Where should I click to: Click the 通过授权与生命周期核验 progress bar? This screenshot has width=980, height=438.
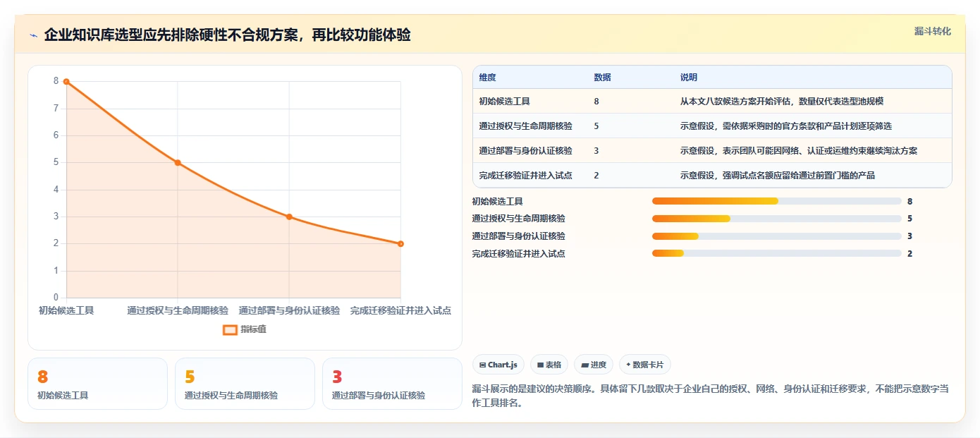pos(777,219)
